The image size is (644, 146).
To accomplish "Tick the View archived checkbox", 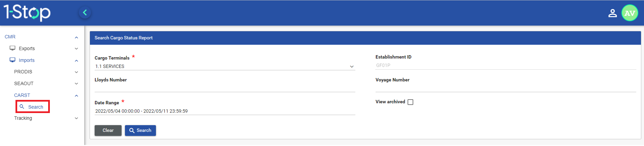I will [x=410, y=102].
